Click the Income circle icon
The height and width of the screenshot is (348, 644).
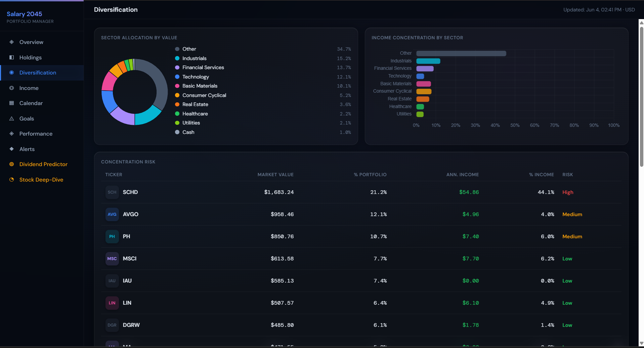[11, 88]
